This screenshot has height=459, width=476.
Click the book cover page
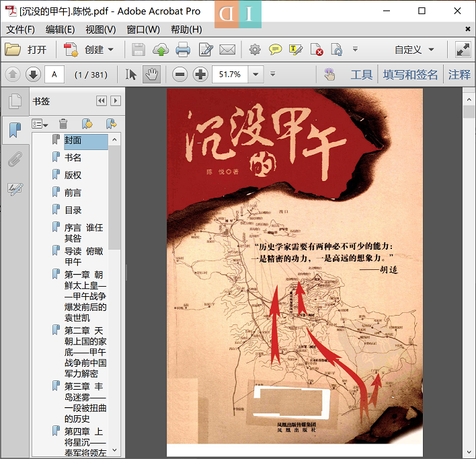pos(294,266)
